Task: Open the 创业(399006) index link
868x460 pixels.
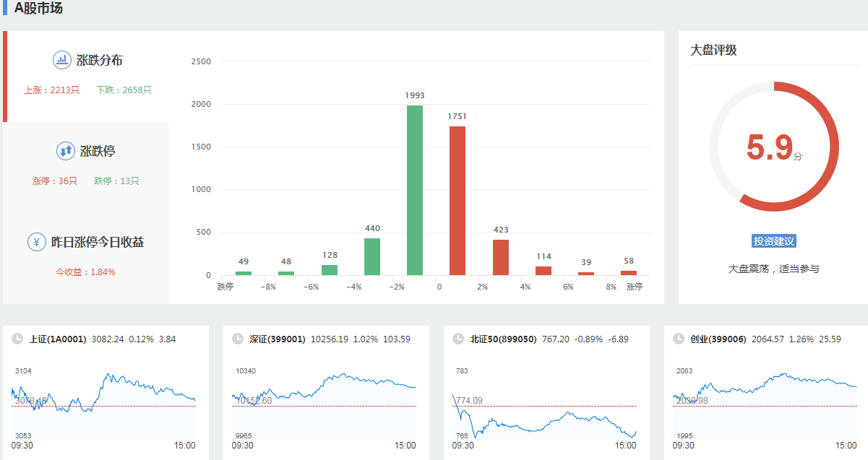Action: pos(718,339)
